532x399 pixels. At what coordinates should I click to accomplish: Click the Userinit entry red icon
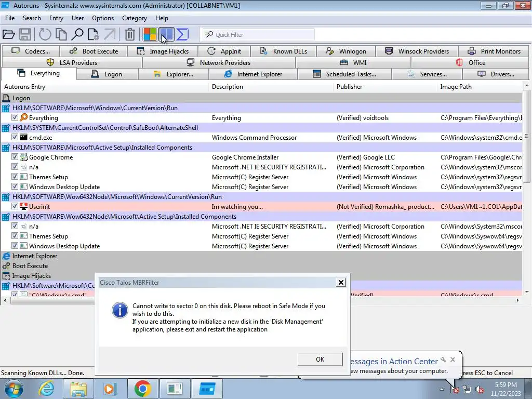23,206
